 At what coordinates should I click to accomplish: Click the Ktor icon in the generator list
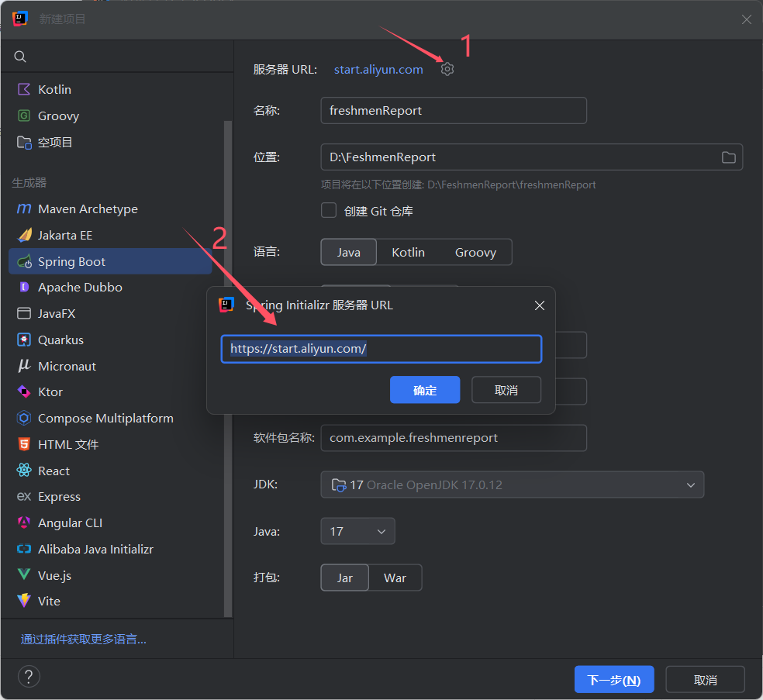23,391
